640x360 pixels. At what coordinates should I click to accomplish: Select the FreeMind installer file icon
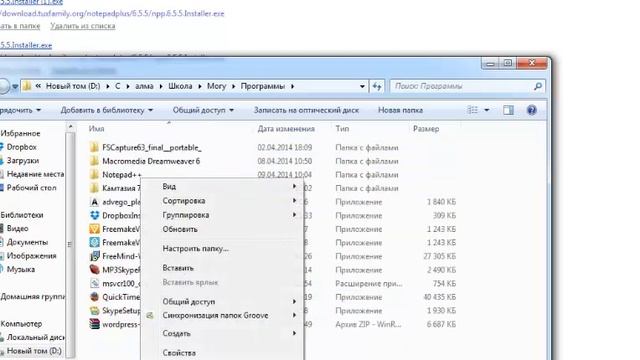94,256
